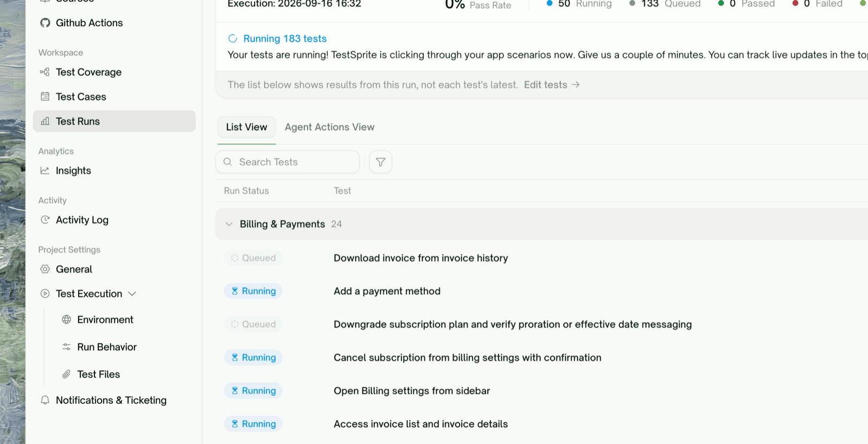Click the Activity Log clock icon
The height and width of the screenshot is (444, 868).
coord(45,220)
